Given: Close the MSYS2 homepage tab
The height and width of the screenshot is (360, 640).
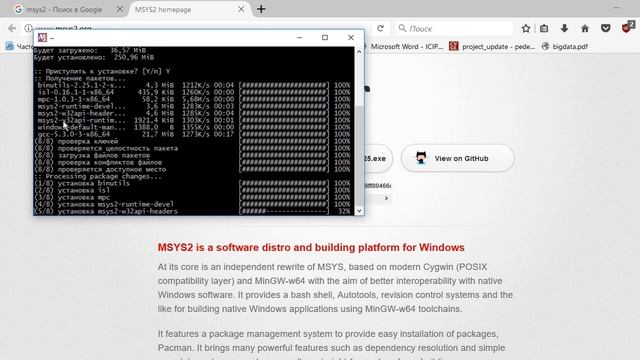Looking at the screenshot, I should pos(241,9).
